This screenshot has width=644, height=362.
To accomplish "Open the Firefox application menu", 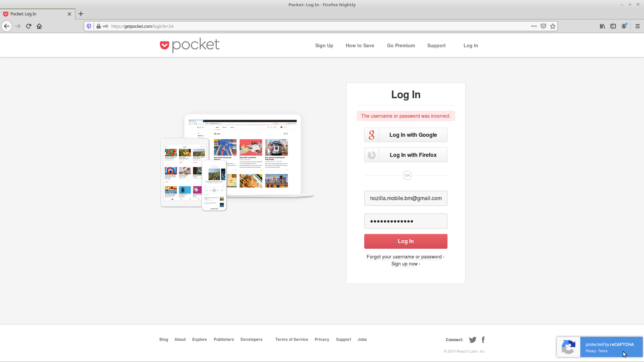I will [x=638, y=26].
